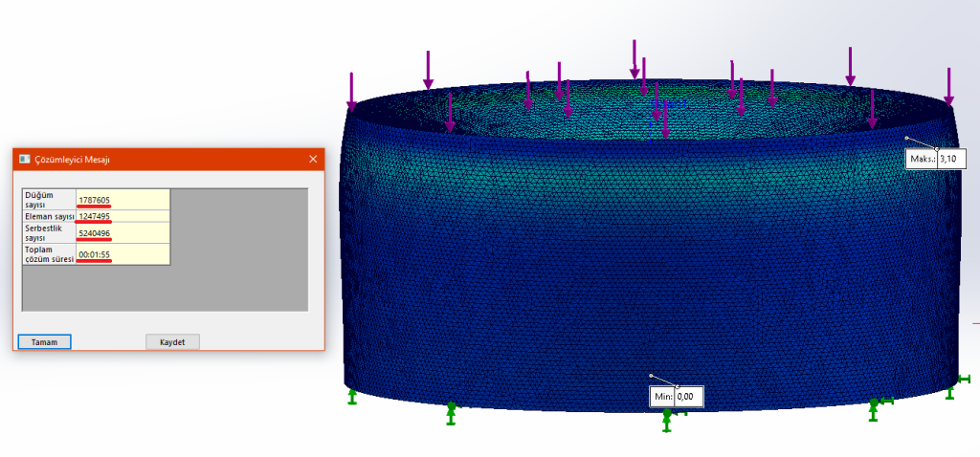The height and width of the screenshot is (457, 980).
Task: Click the Serbestlik sayısı value 5240496
Action: click(95, 233)
